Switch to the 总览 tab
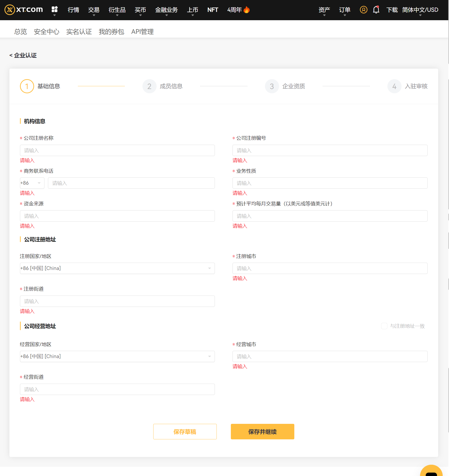 [x=21, y=32]
